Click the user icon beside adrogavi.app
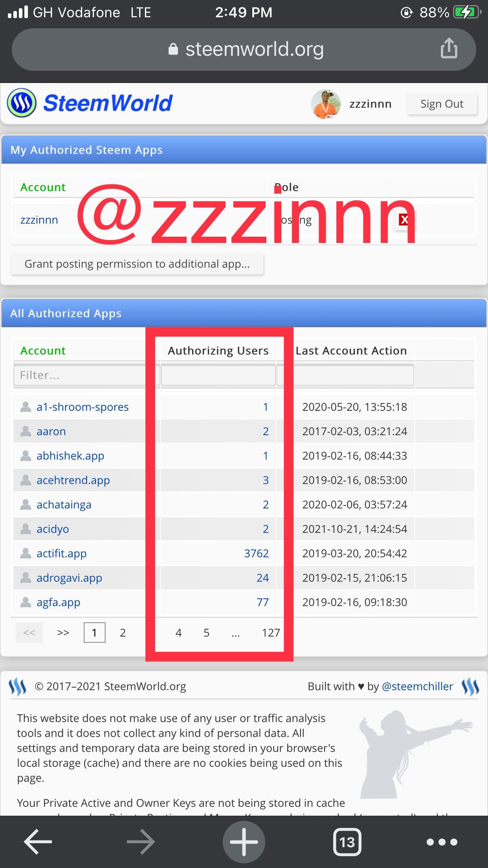The image size is (488, 868). coord(26,577)
